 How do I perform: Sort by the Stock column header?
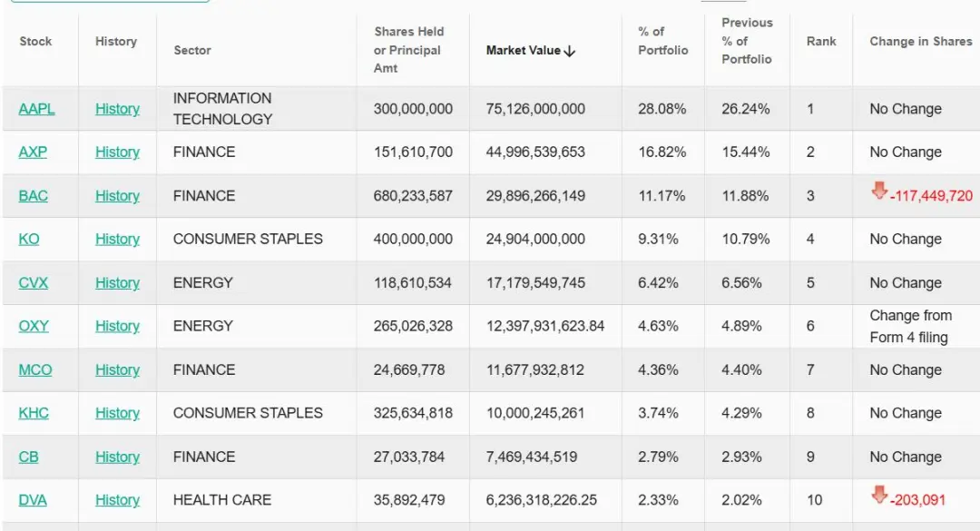pos(35,41)
